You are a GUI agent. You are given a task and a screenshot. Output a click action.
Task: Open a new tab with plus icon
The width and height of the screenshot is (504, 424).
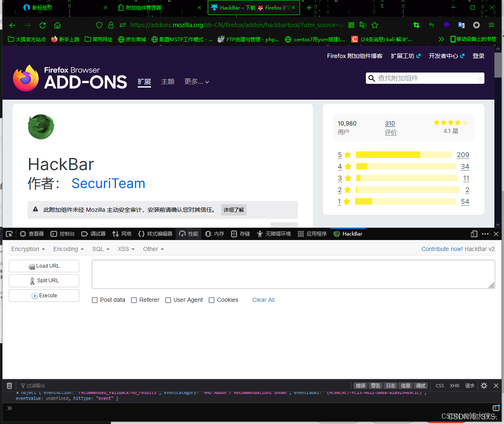309,8
